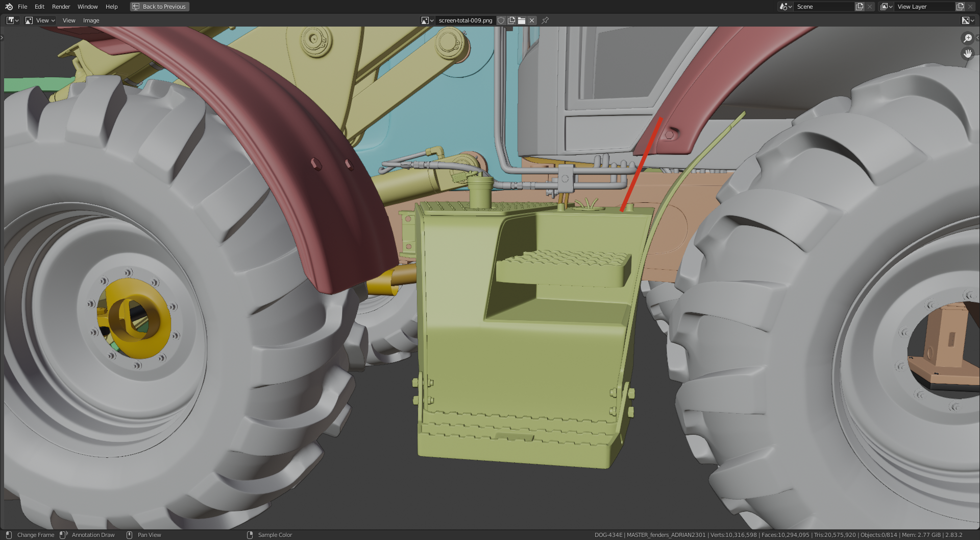Click the Mem: 2.77 GiB statistic

[921, 535]
